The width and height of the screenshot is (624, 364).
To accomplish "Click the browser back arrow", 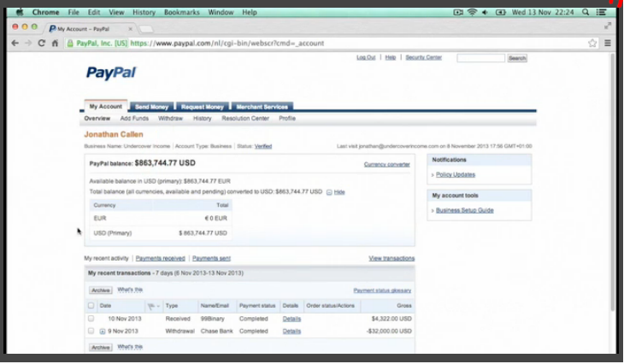I will (x=15, y=43).
